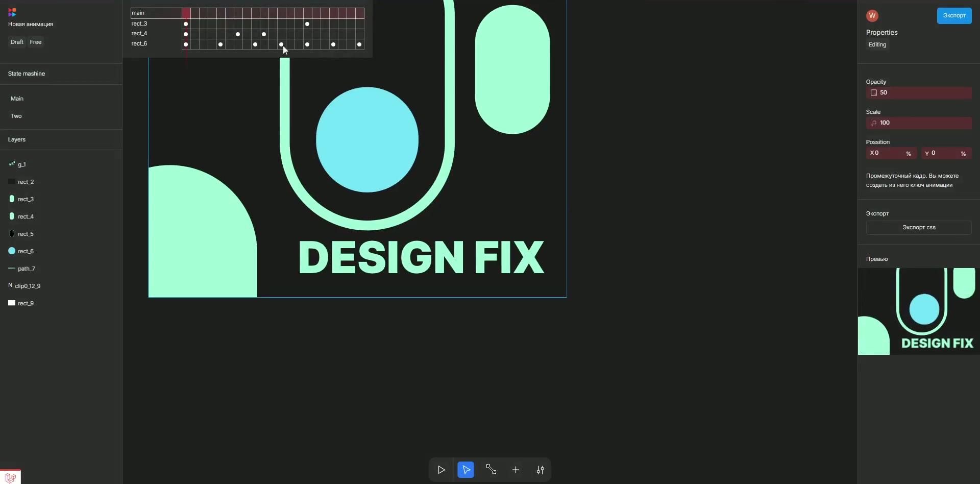Select the g_1 group layer icon
Viewport: 980px width, 484px height.
pos(12,164)
